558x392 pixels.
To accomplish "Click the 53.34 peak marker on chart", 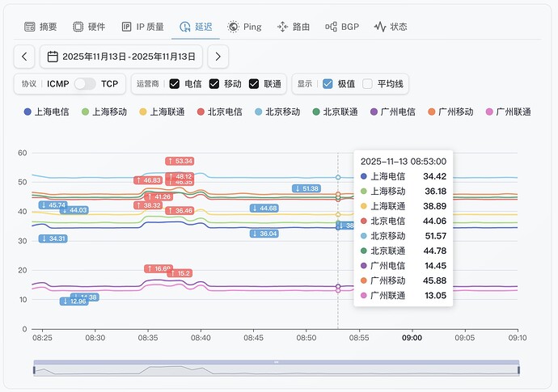I will point(180,161).
